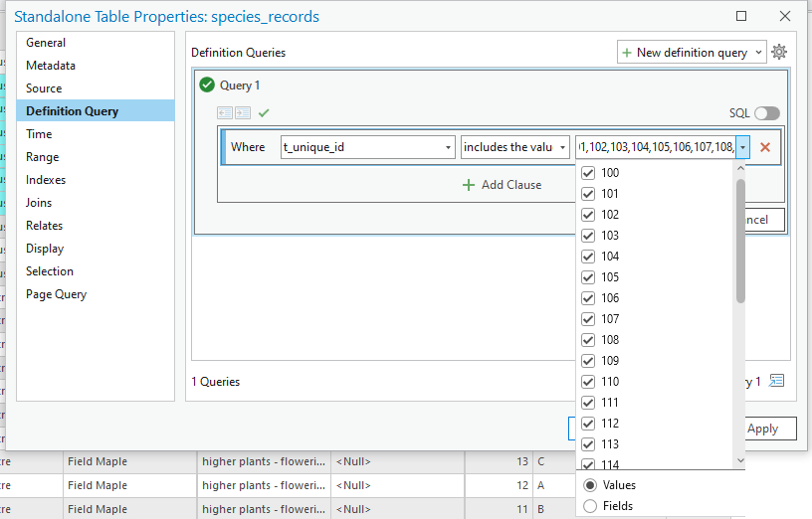Image resolution: width=812 pixels, height=519 pixels.
Task: Open the Metadata properties tab
Action: [51, 66]
